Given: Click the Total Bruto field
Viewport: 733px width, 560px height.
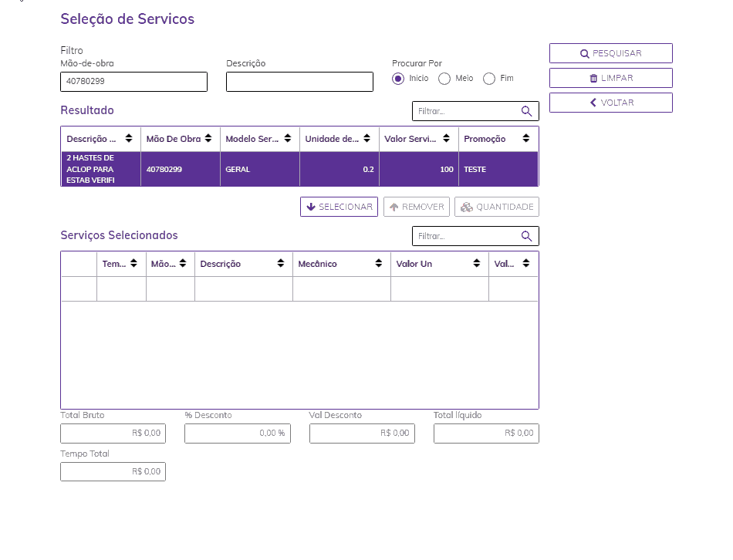Looking at the screenshot, I should tap(113, 433).
